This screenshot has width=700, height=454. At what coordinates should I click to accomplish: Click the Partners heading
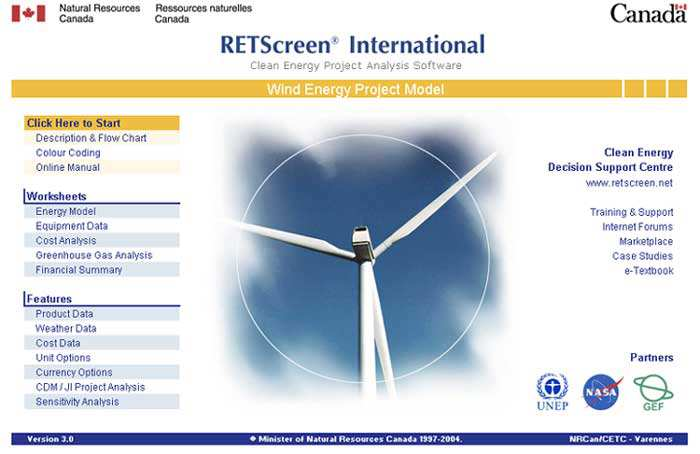[x=652, y=358]
